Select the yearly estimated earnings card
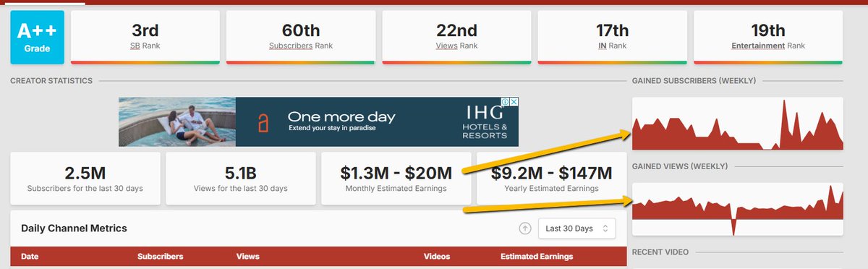Image resolution: width=868 pixels, height=269 pixels. (x=552, y=178)
